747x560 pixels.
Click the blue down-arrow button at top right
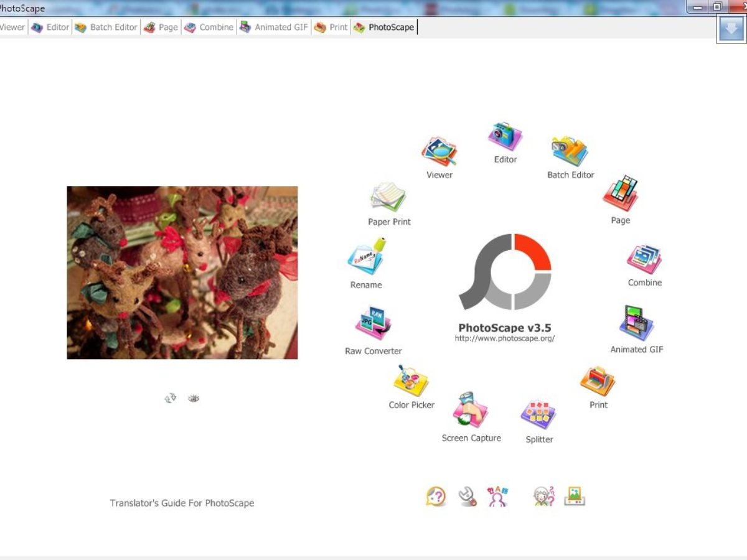pyautogui.click(x=731, y=29)
